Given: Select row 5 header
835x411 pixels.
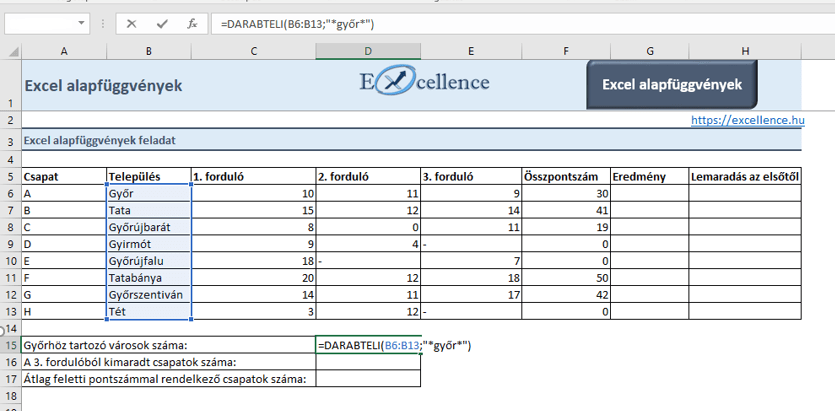Looking at the screenshot, I should [11, 177].
